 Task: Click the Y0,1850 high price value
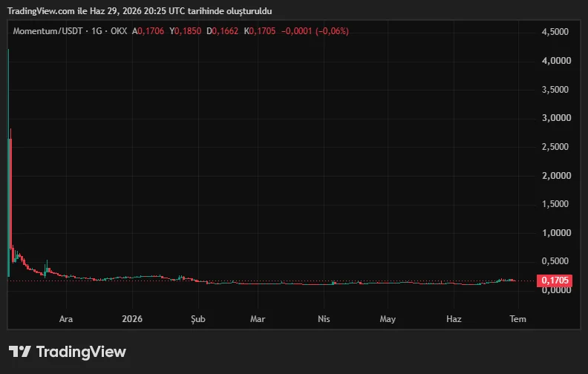[186, 31]
